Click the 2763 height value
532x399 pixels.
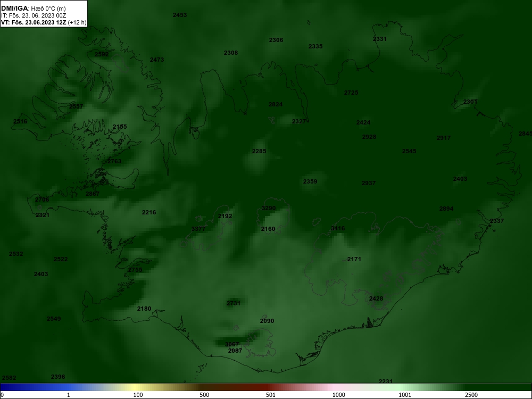(x=114, y=161)
